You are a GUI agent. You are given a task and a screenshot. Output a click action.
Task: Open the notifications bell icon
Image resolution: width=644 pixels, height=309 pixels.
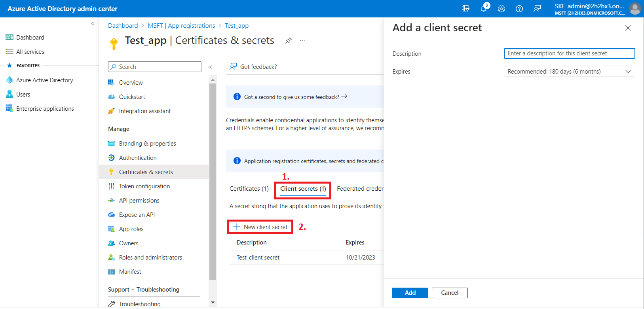484,9
